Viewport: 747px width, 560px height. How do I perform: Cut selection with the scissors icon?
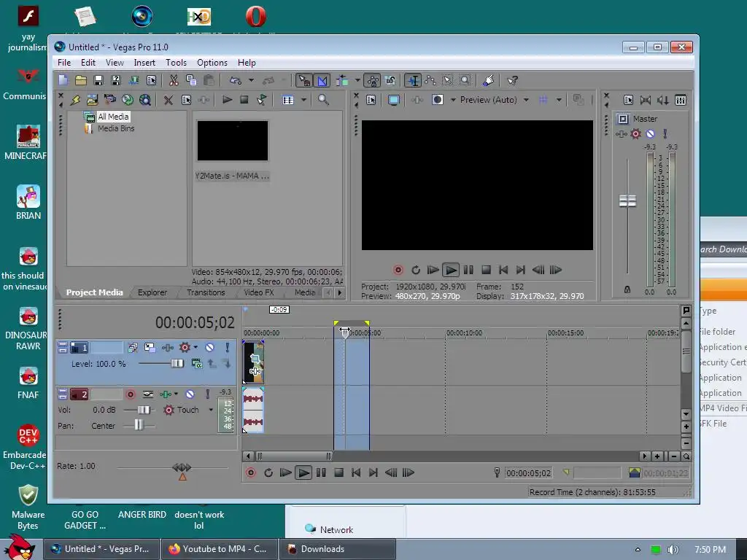tap(174, 80)
